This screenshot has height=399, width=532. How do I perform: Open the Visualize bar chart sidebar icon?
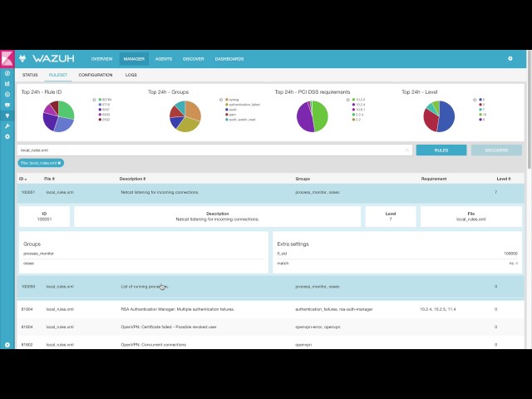(x=7, y=84)
